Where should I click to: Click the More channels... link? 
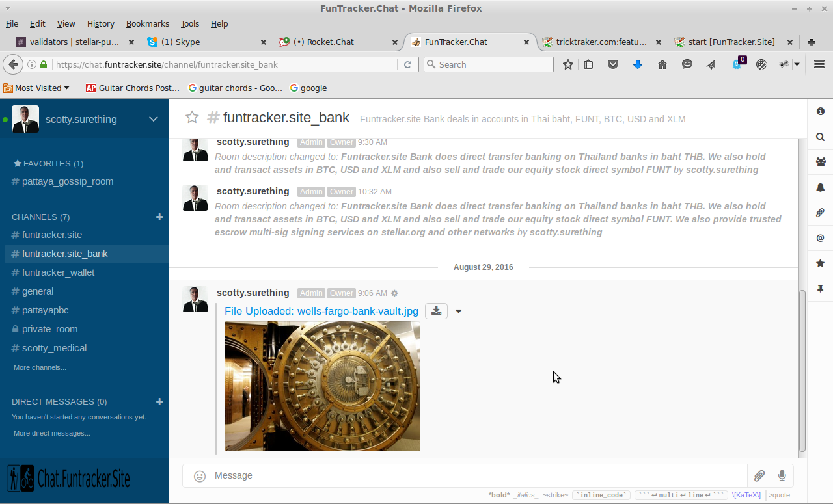40,367
